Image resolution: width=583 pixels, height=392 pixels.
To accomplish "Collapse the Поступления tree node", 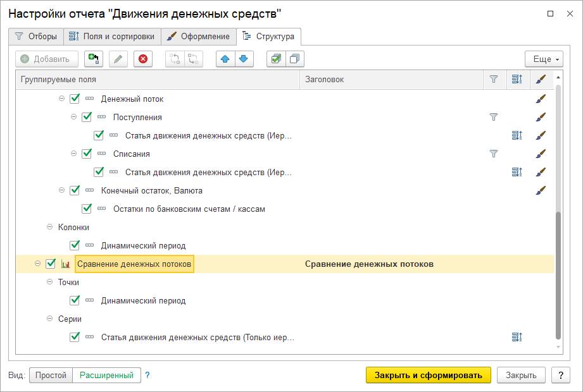I will tap(73, 117).
